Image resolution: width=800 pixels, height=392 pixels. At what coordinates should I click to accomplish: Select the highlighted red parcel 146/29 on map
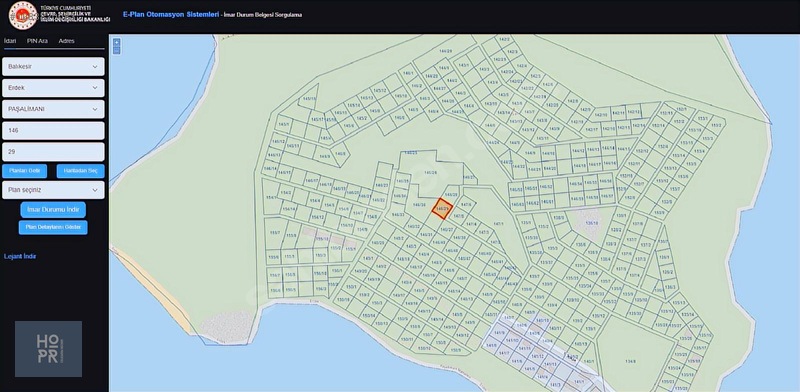tap(442, 209)
